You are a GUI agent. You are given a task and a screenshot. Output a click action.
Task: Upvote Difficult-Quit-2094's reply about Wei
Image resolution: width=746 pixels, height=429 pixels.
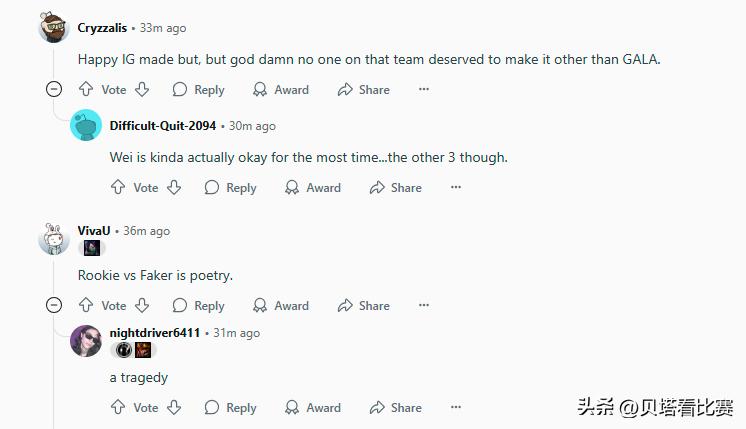[x=118, y=187]
